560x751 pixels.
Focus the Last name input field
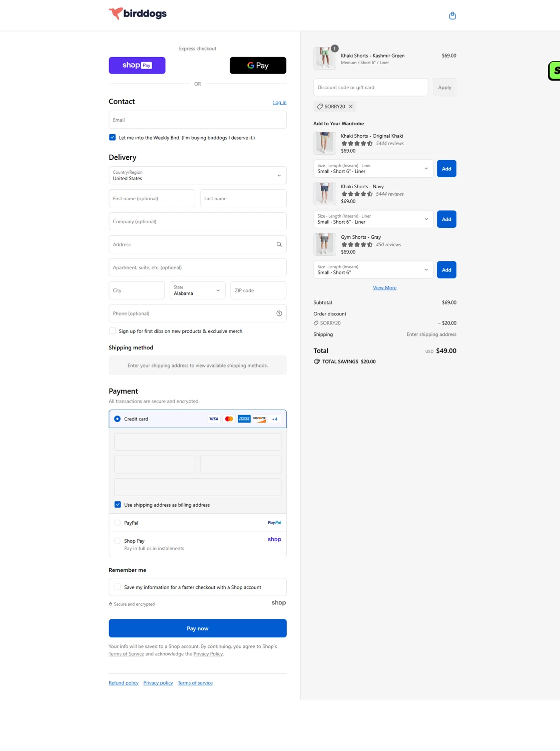point(243,198)
